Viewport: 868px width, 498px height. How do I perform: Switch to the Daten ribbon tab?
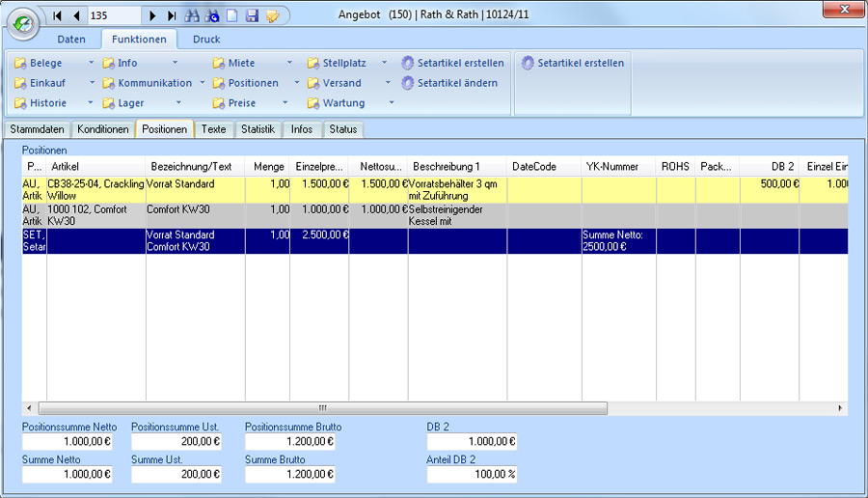click(x=71, y=40)
